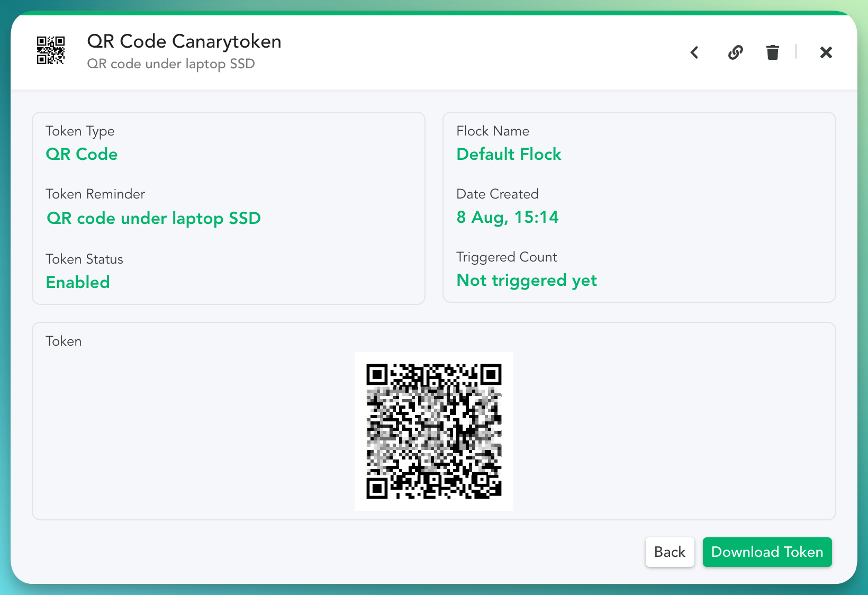Click the Token Status value 'Enabled'
This screenshot has height=595, width=868.
(78, 282)
